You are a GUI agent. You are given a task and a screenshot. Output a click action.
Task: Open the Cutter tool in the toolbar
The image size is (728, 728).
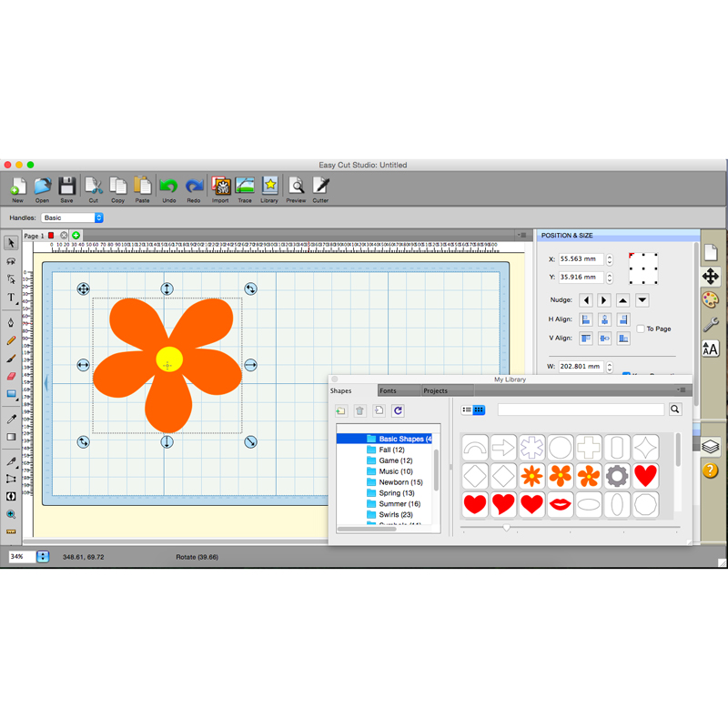(320, 187)
